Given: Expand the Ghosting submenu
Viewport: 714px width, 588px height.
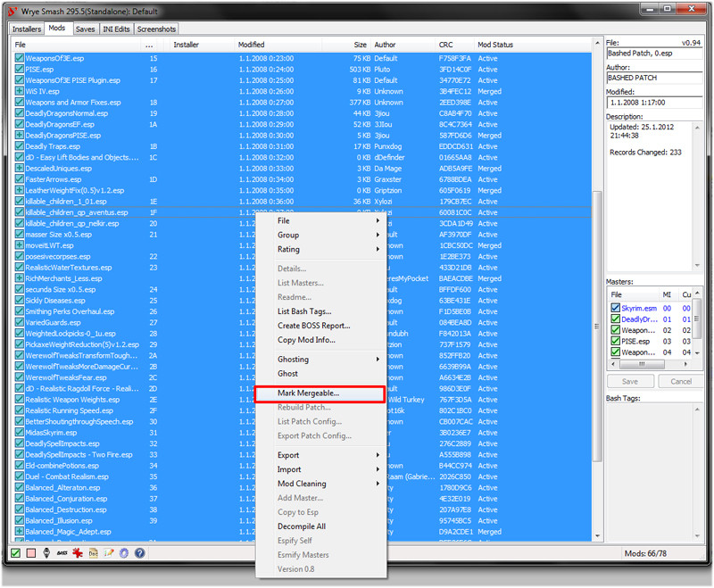Looking at the screenshot, I should pyautogui.click(x=320, y=359).
